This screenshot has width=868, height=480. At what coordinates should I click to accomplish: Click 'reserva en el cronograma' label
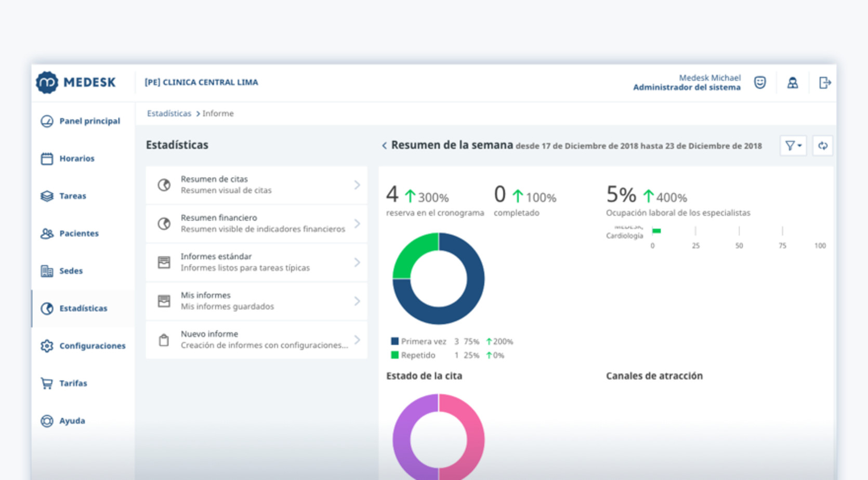[435, 213]
